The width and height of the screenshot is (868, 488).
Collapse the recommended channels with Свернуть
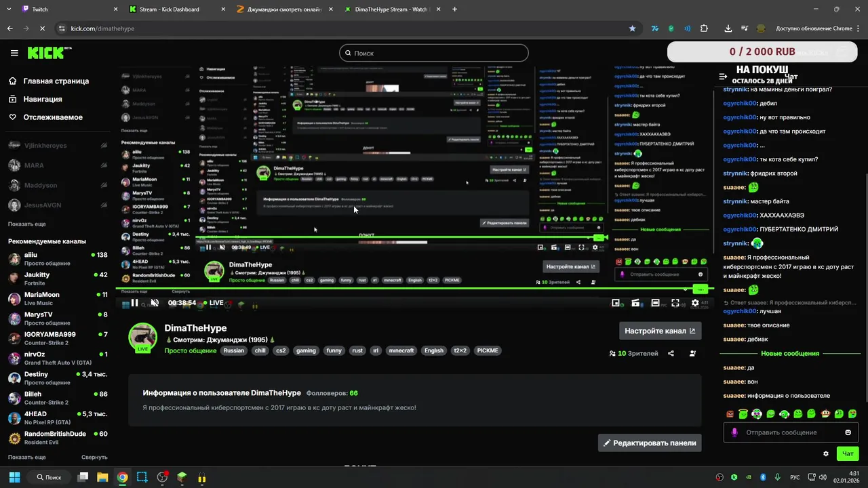[94, 457]
